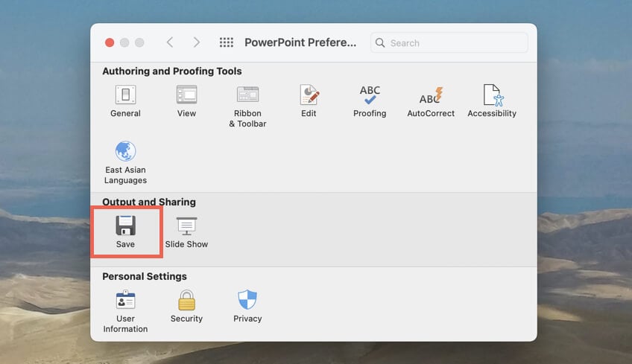Open Security preferences
Screen dimensions: 632x364
(186, 306)
